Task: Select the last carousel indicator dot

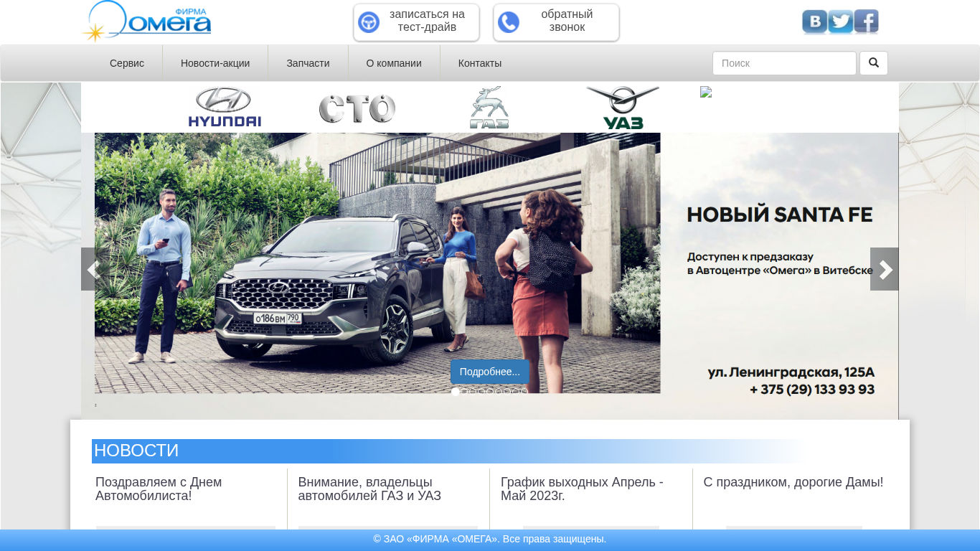Action: pos(524,392)
